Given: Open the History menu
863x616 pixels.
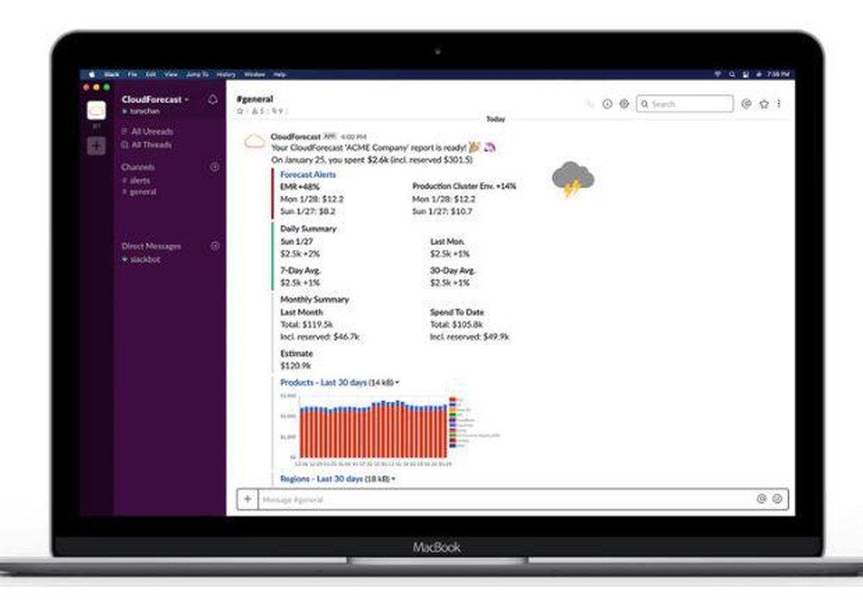Looking at the screenshot, I should [225, 74].
